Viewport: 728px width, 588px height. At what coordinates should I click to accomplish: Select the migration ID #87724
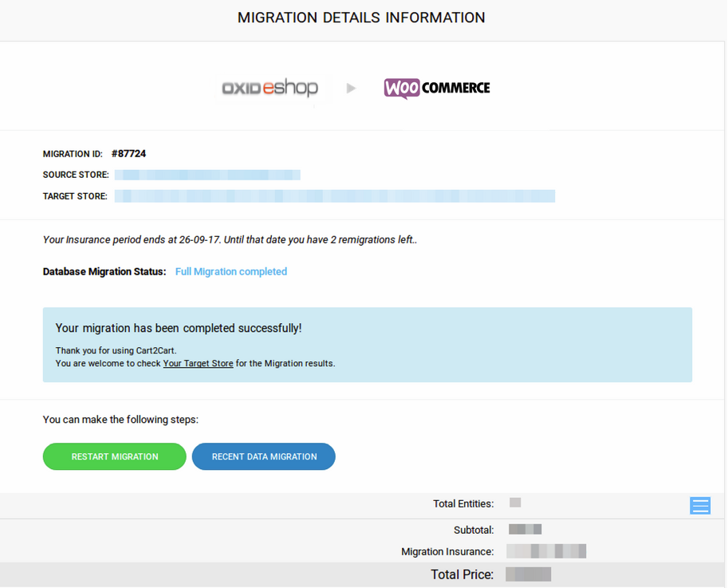coord(128,154)
